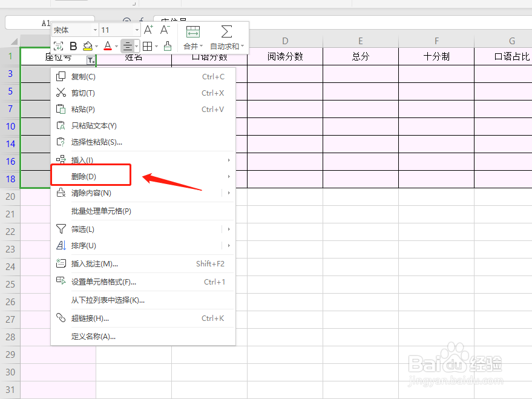Screen dimensions: 532x399
Task: Click the cell borders grid icon
Action: [x=148, y=46]
